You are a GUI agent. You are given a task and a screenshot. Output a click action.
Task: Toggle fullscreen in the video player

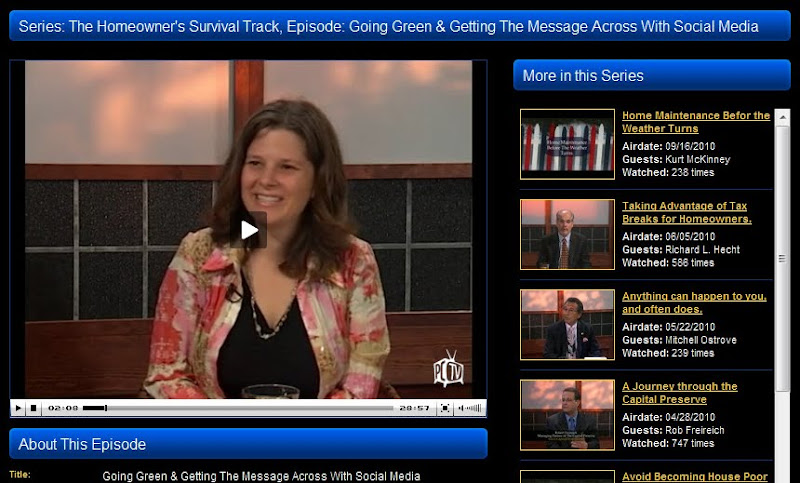tap(445, 408)
